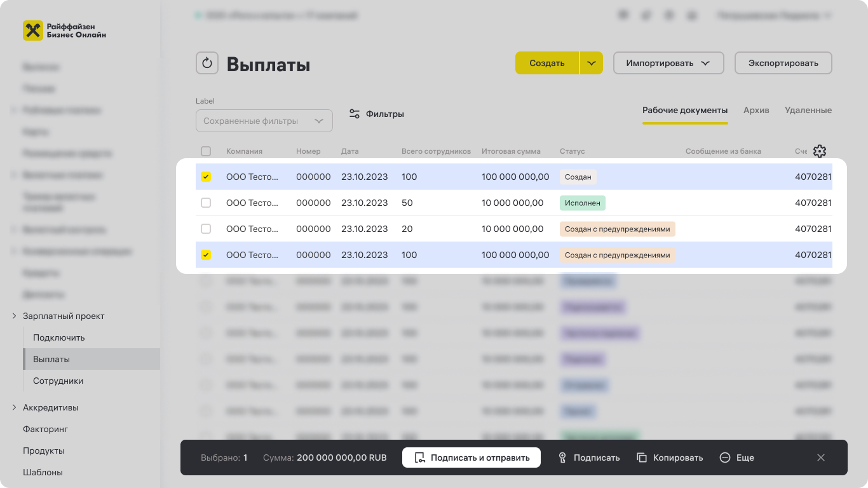The image size is (868, 488).
Task: Open the dropdown arrow next to Создать
Action: (592, 63)
